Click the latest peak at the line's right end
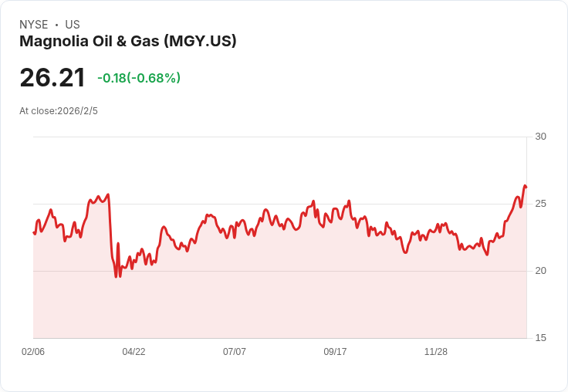Screen dimensions: 568x392 click(525, 186)
